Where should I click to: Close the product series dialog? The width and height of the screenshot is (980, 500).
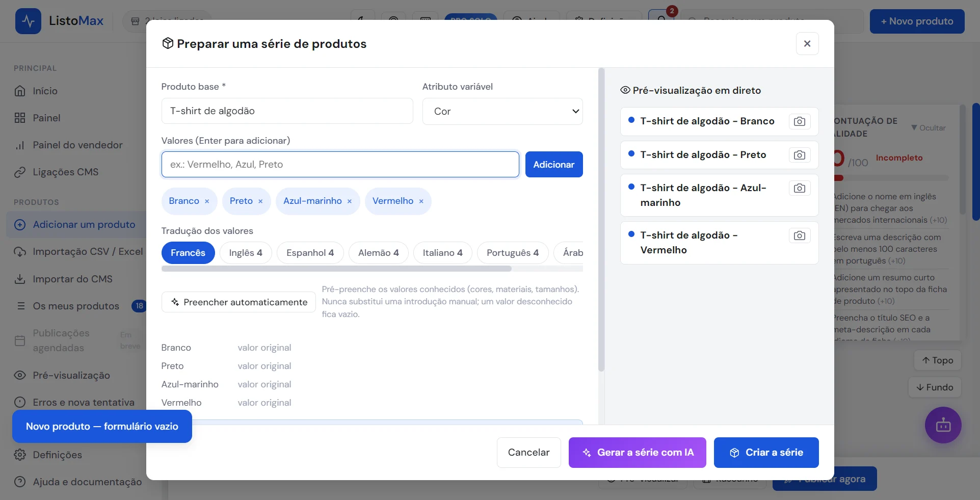807,44
